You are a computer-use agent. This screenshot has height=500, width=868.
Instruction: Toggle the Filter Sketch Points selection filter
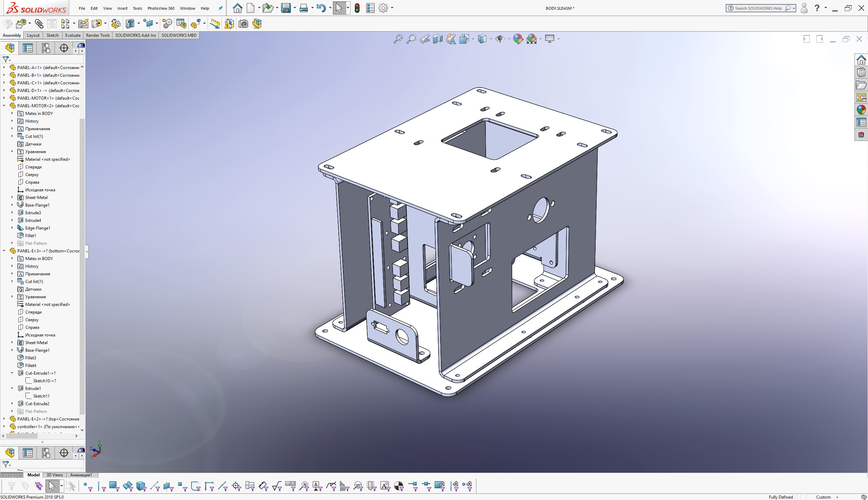pos(182,486)
